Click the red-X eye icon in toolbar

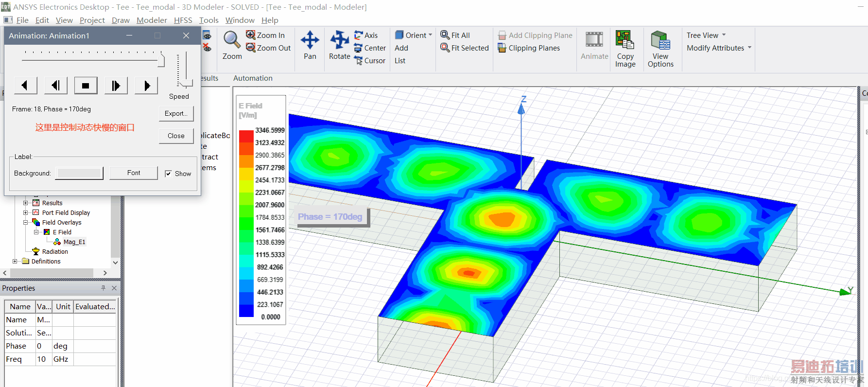[207, 47]
